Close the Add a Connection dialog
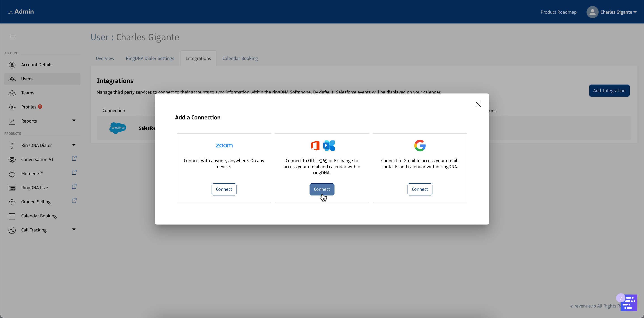This screenshot has height=318, width=644. (478, 104)
